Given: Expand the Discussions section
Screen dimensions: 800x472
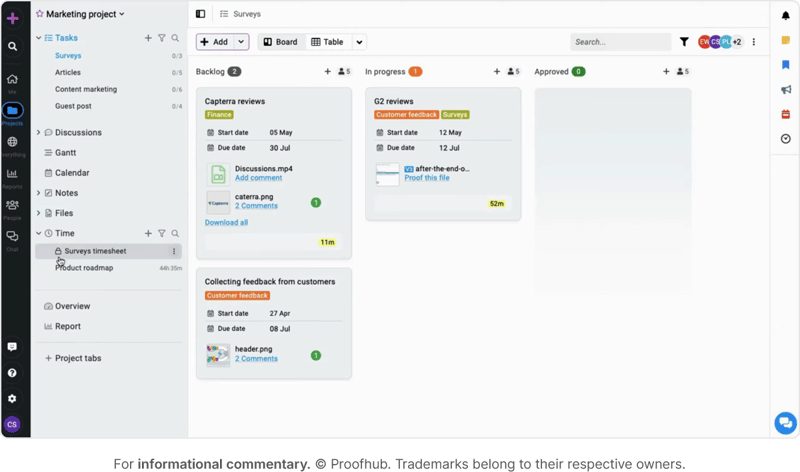Looking at the screenshot, I should [x=38, y=132].
